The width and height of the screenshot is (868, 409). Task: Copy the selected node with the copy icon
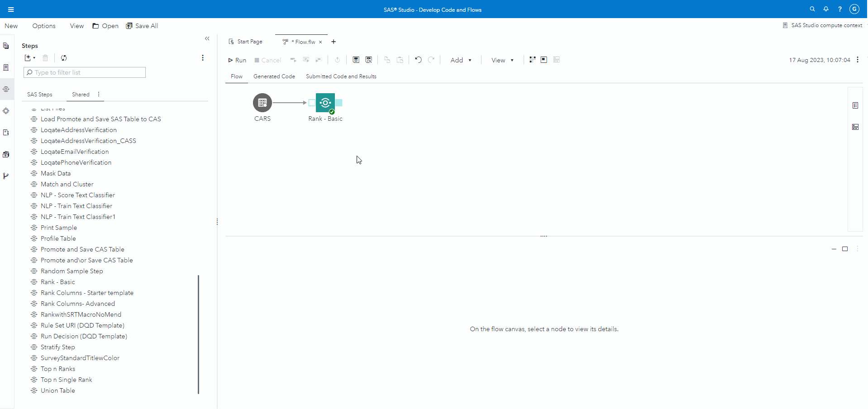[387, 60]
